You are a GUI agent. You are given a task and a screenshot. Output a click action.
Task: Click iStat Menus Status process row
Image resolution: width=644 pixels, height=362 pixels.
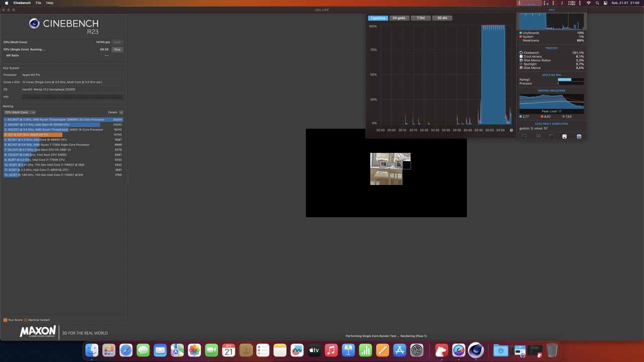click(551, 60)
